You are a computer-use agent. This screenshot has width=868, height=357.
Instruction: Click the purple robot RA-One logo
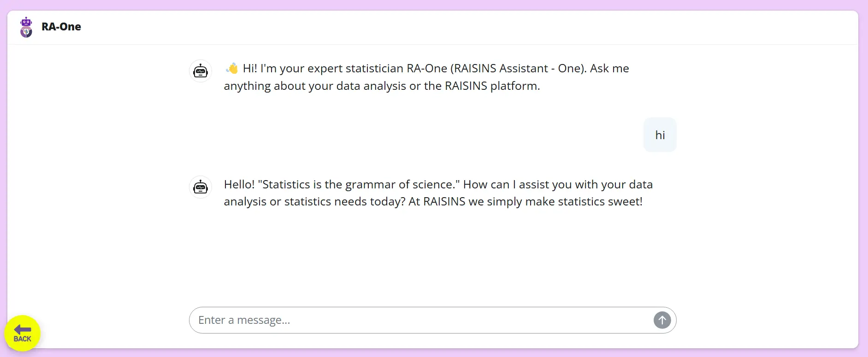point(26,27)
